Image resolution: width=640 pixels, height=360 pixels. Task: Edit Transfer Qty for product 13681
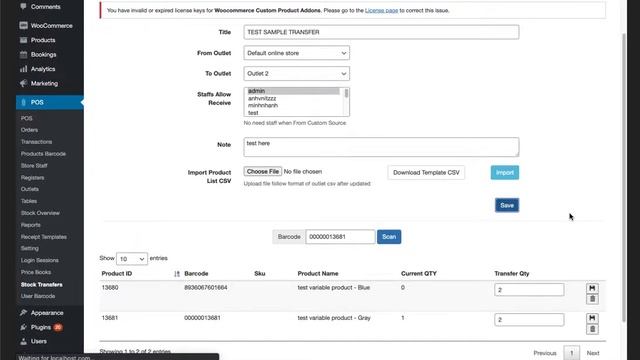coord(529,320)
